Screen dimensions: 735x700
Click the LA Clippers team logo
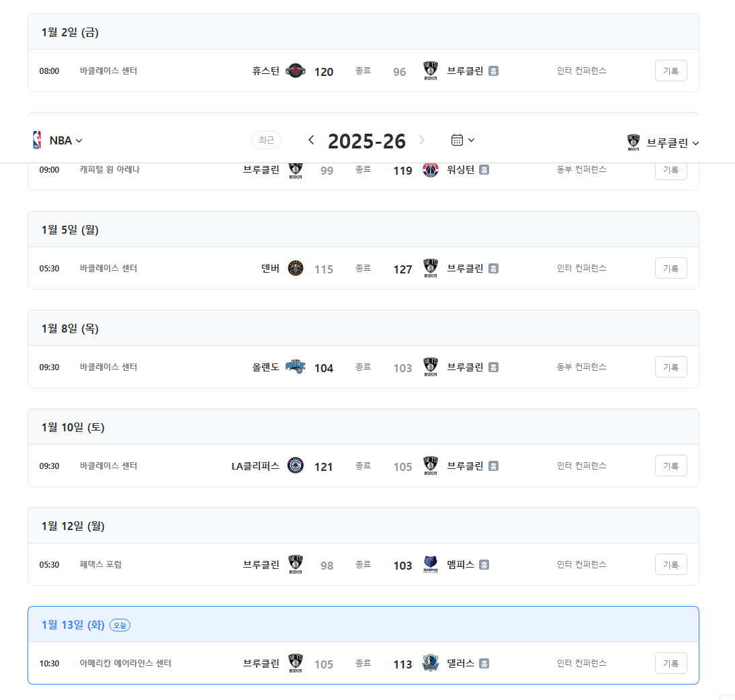tap(296, 466)
